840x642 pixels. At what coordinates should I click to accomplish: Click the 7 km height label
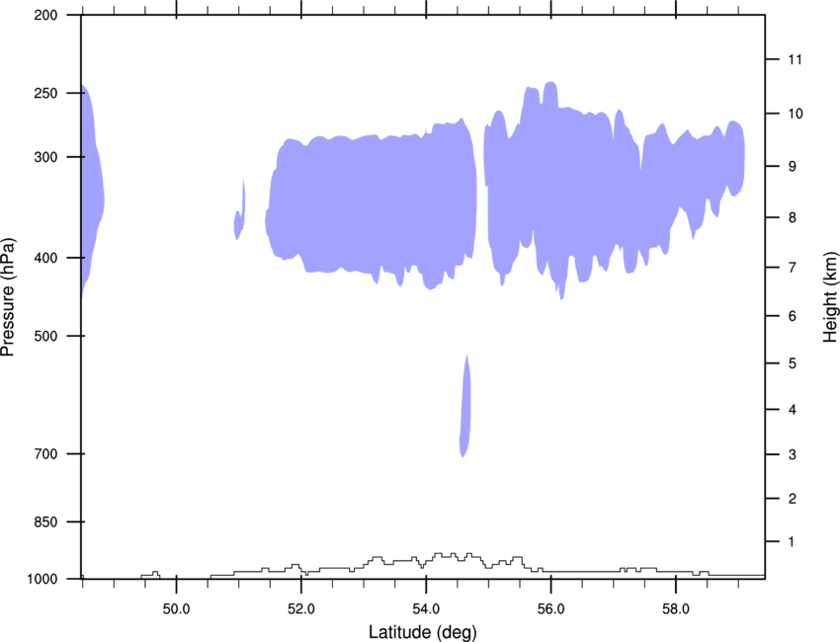coord(792,268)
